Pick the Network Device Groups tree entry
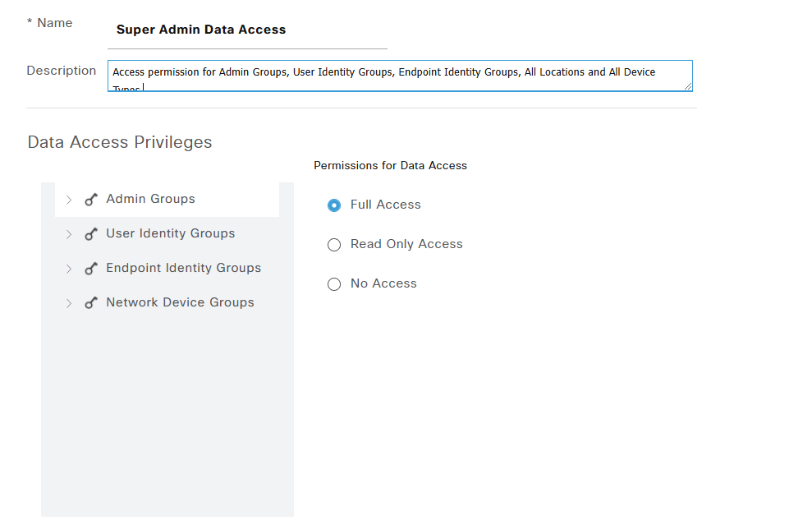Image resolution: width=812 pixels, height=525 pixels. [180, 302]
